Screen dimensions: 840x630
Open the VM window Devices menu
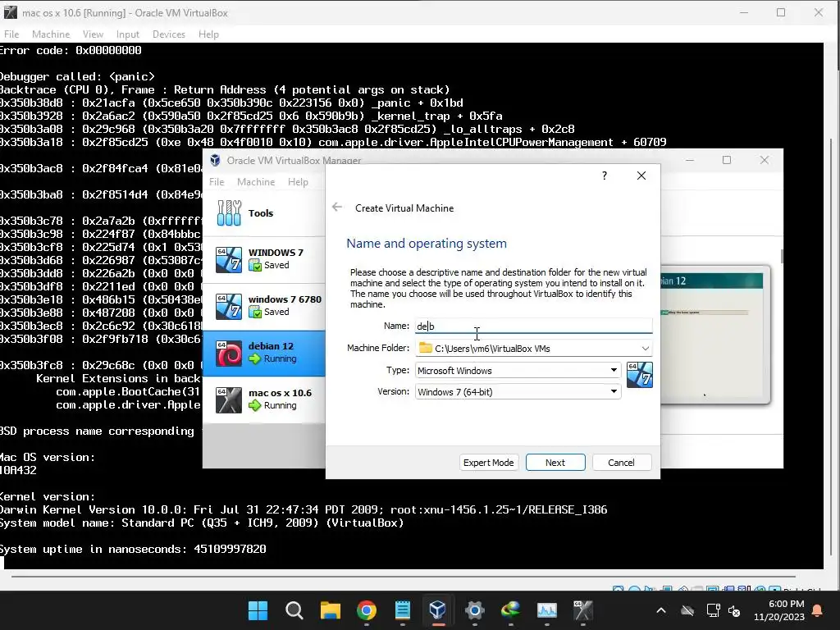tap(169, 34)
